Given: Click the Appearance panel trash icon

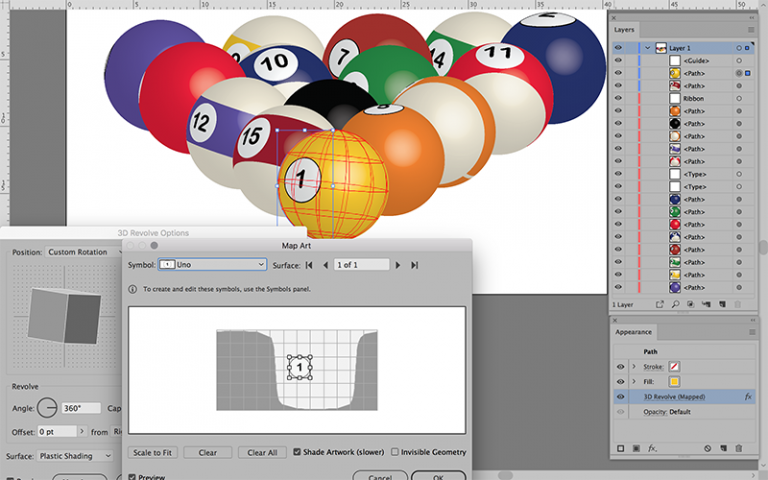Looking at the screenshot, I should click(739, 448).
